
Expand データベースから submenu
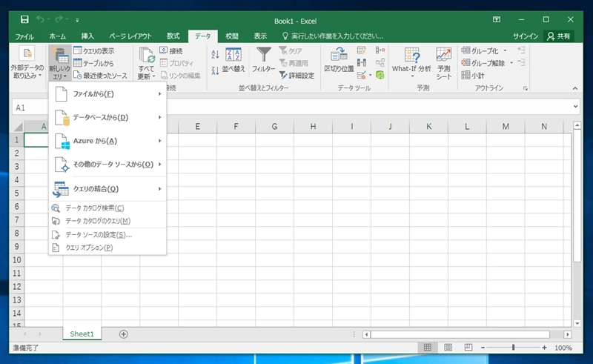[107, 117]
